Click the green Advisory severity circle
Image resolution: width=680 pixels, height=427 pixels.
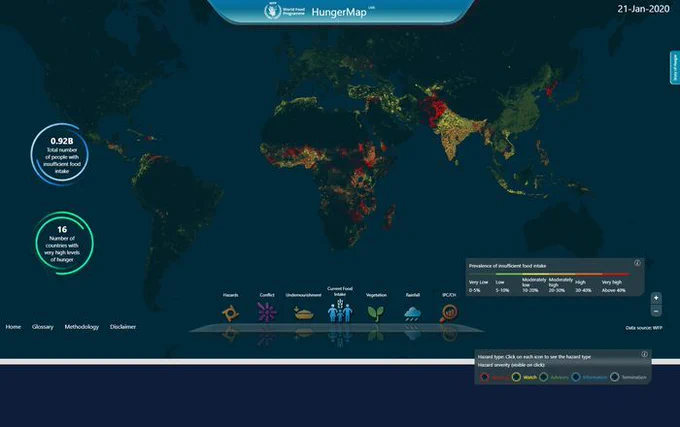(x=544, y=377)
